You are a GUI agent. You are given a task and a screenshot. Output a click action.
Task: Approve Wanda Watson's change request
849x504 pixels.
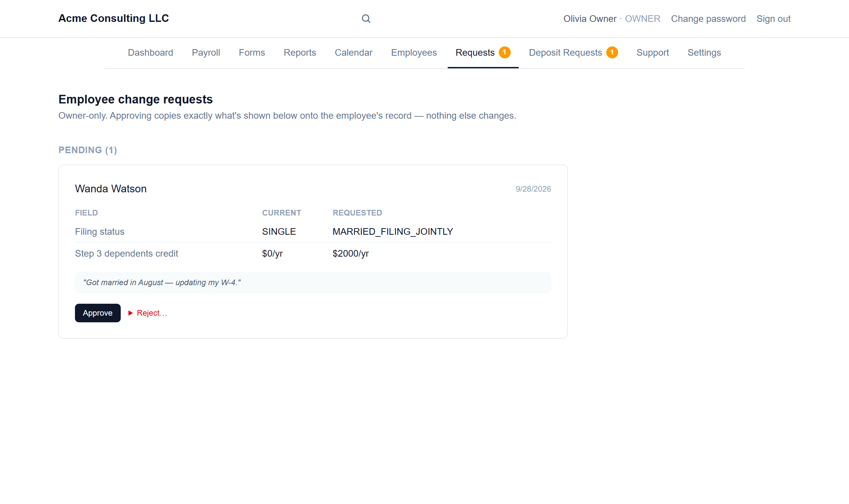click(98, 313)
